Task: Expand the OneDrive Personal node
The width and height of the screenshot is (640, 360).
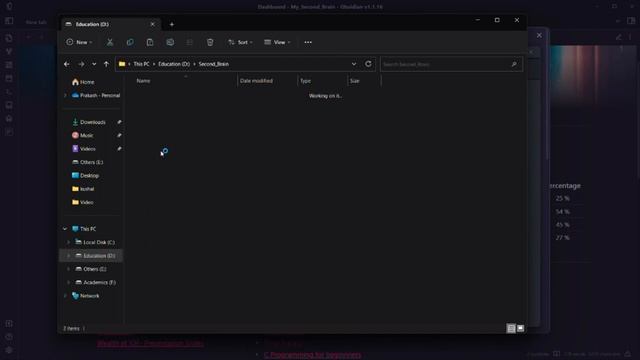Action: point(65,96)
